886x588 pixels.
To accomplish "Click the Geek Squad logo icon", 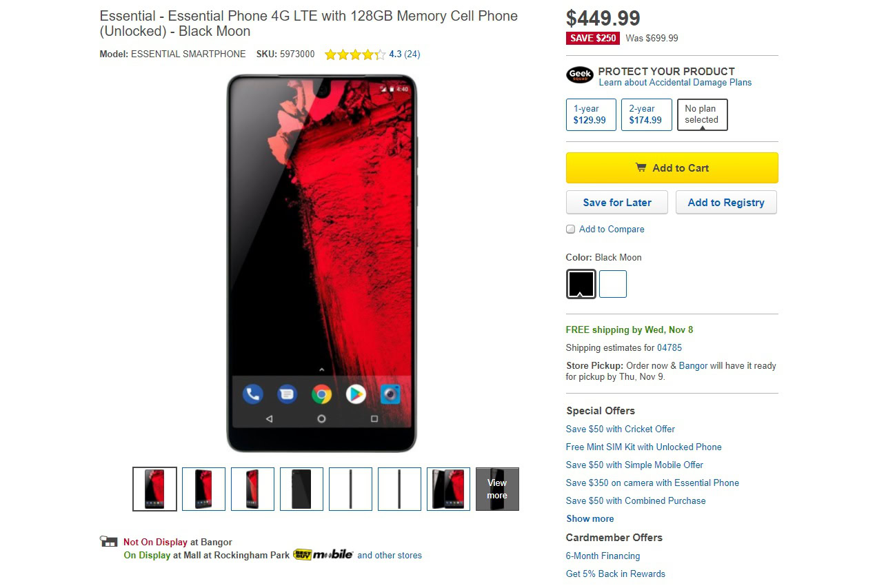I will (579, 75).
